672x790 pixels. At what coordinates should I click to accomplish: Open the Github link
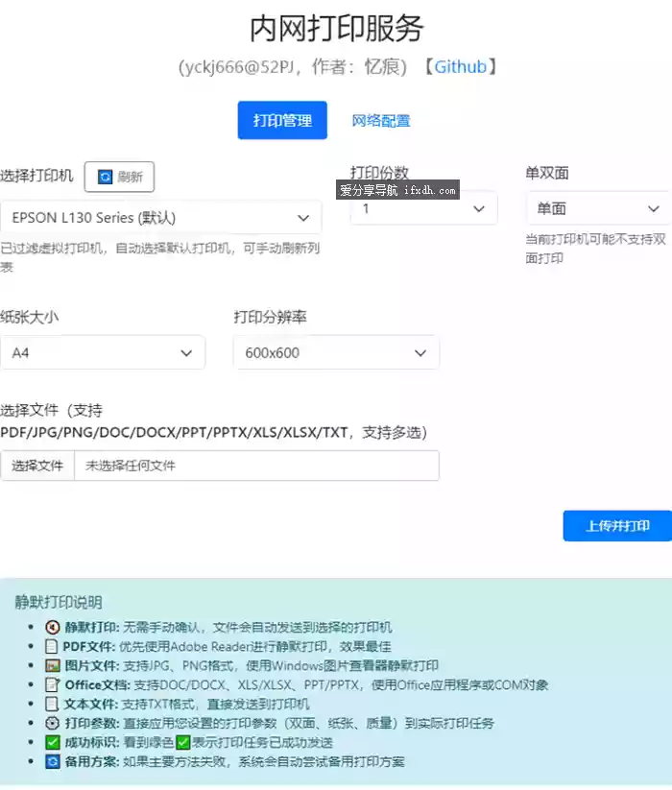(460, 67)
